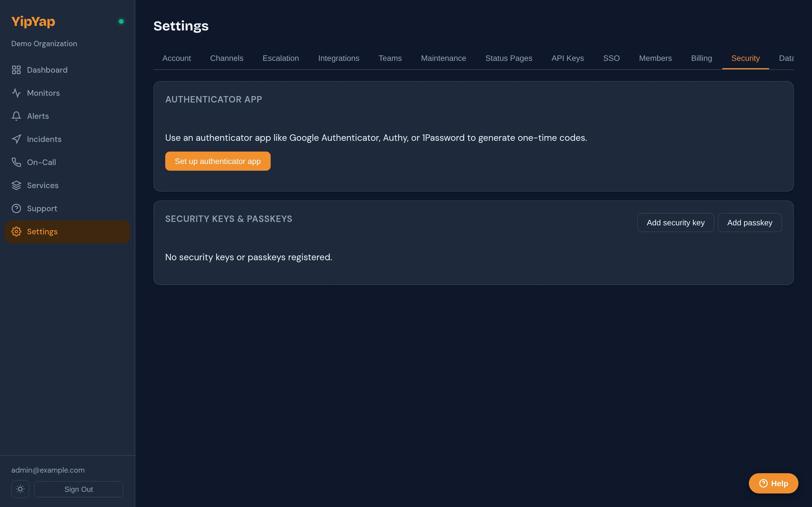Sign out of the account
Viewport: 812px width, 507px height.
click(78, 489)
